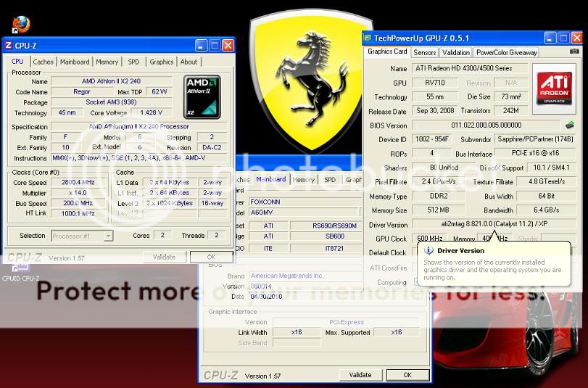Screen dimensions: 588x388
Task: Click the GPU-Z title bar app icon
Action: coord(368,38)
